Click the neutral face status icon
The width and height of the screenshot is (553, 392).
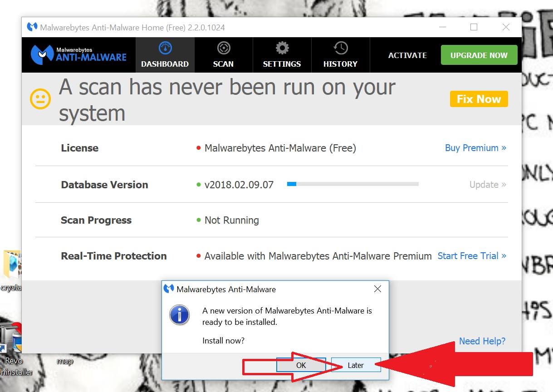(x=40, y=99)
